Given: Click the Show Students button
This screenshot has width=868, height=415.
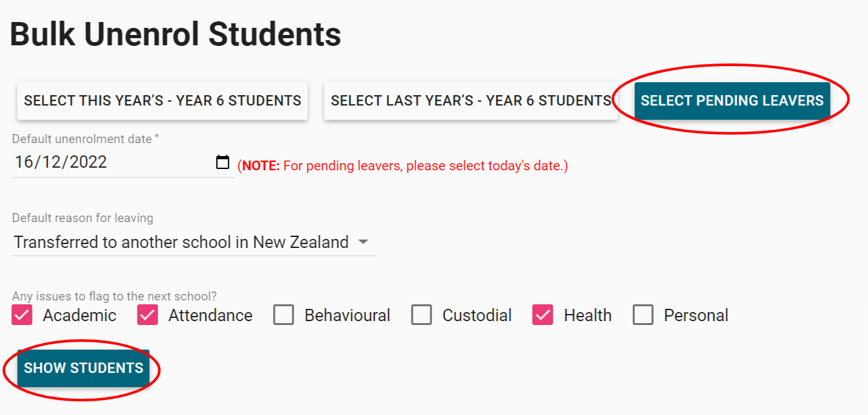Looking at the screenshot, I should click(x=84, y=368).
